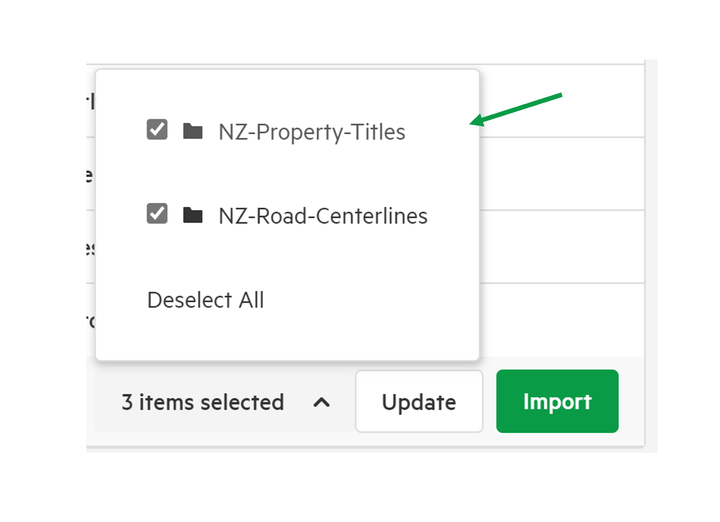Click the gray footer bar right of Import
The width and height of the screenshot is (720, 522).
[631, 401]
